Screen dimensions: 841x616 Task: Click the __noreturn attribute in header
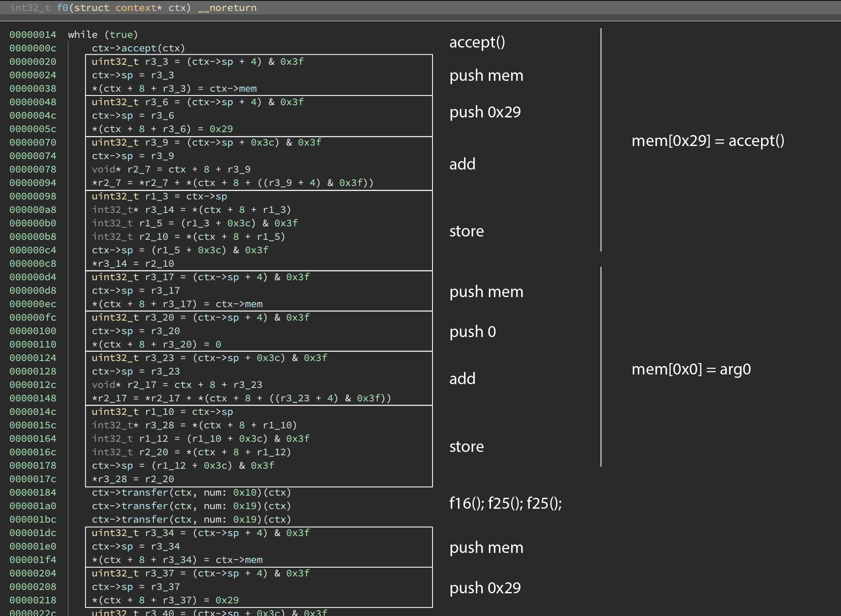227,8
